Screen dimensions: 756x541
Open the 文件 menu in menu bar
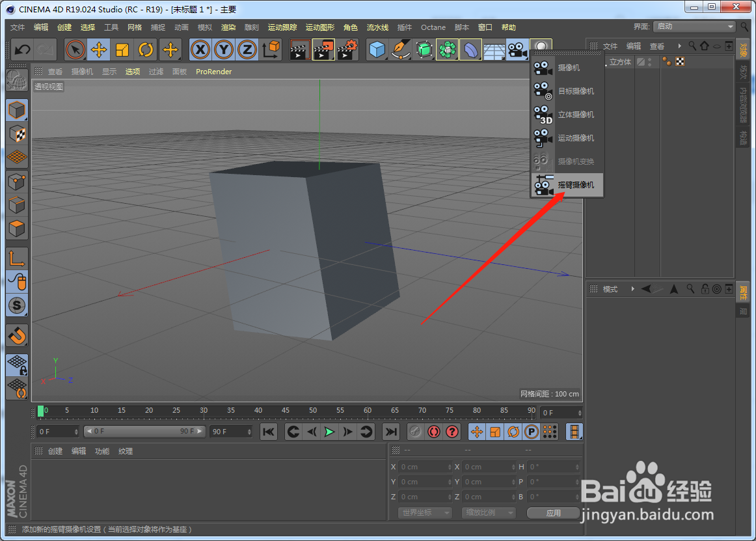click(18, 27)
